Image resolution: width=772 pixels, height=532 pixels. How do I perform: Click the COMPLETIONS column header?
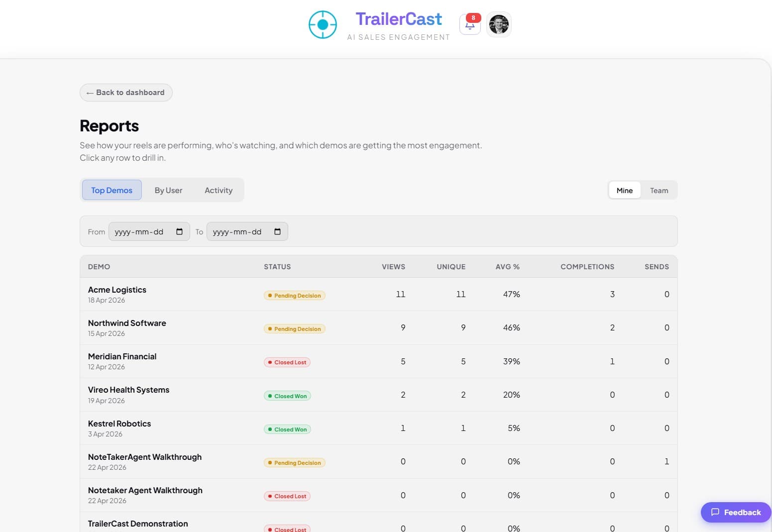[587, 267]
